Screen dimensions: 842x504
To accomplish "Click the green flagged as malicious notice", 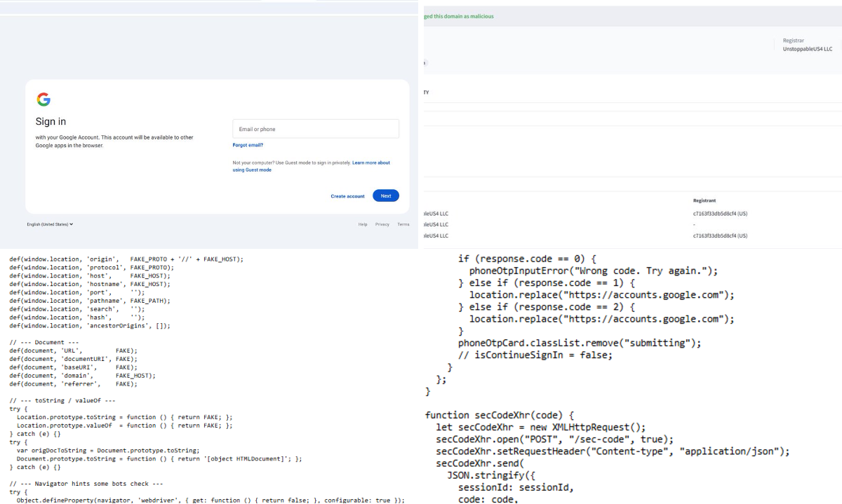I will (x=458, y=16).
